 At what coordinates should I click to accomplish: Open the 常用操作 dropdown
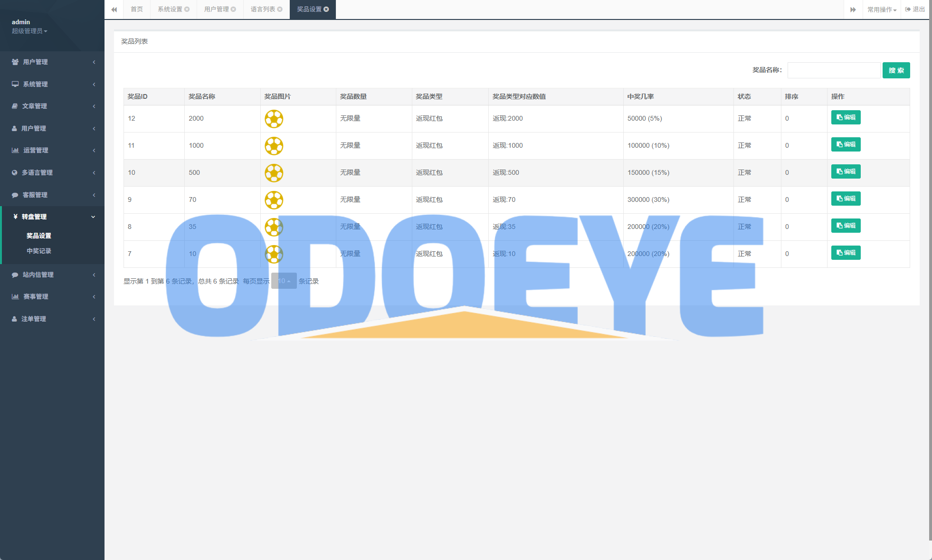point(882,9)
